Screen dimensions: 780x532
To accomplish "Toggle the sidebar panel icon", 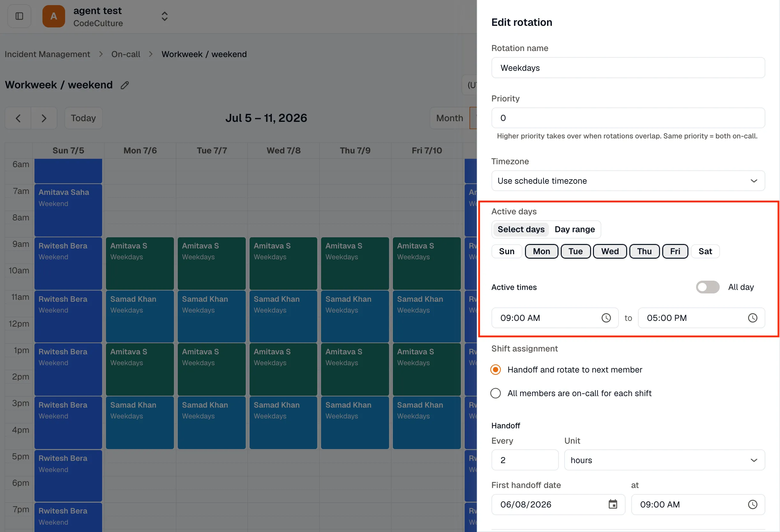I will [19, 16].
